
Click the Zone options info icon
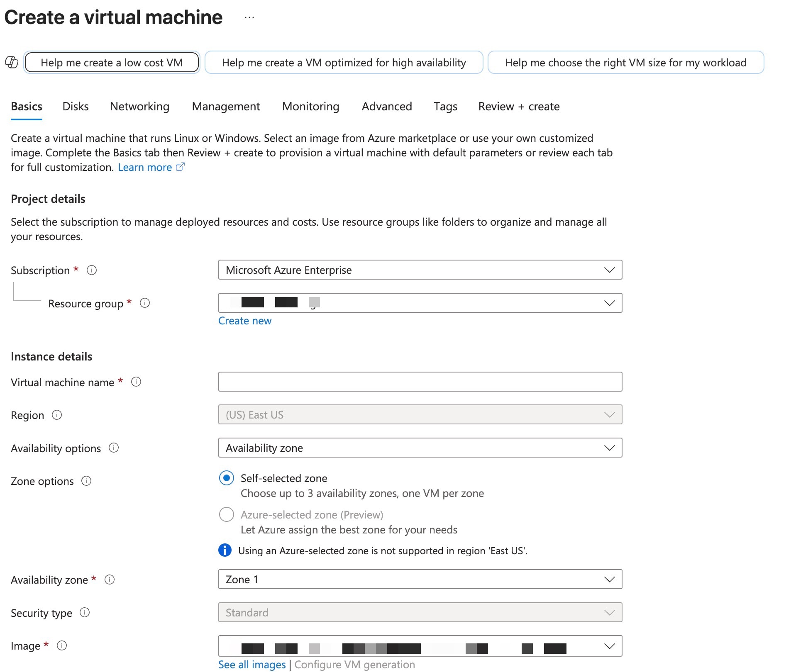pos(86,481)
